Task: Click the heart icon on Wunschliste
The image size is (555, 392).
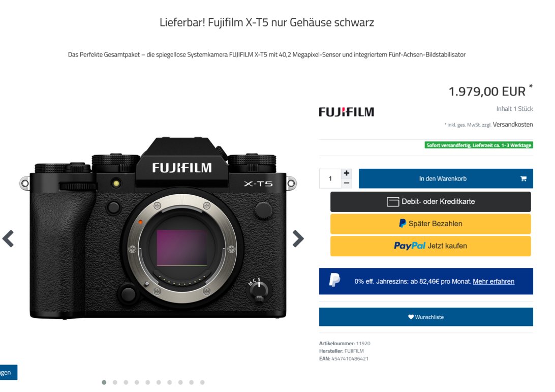Action: pyautogui.click(x=411, y=317)
